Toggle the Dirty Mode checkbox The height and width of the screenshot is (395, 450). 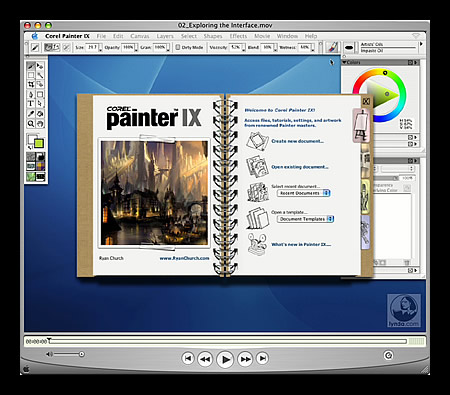(x=178, y=47)
